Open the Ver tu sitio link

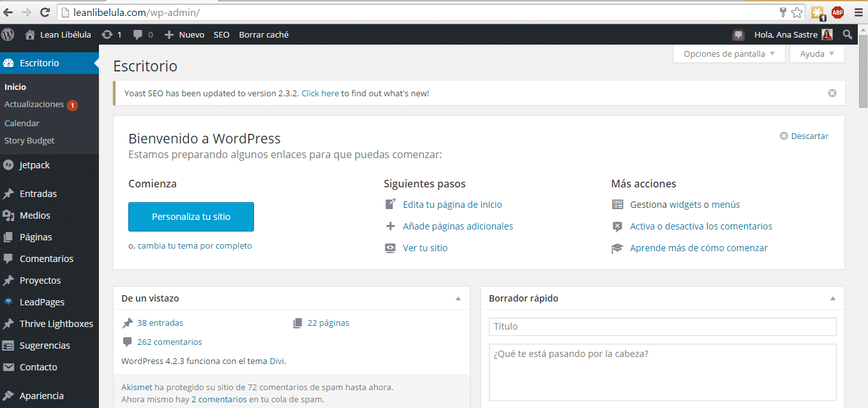click(x=424, y=247)
